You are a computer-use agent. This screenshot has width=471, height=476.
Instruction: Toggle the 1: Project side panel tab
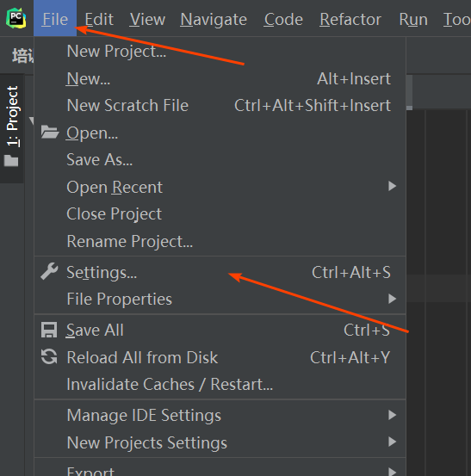pyautogui.click(x=12, y=116)
